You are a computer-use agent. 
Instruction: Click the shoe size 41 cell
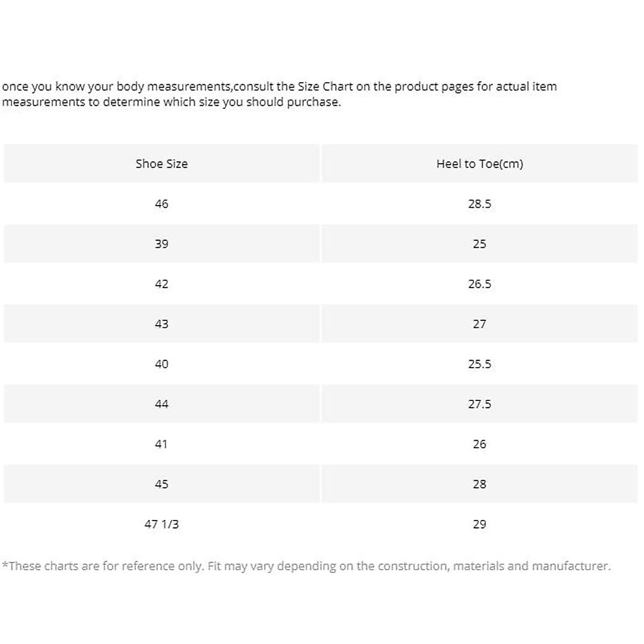[162, 444]
